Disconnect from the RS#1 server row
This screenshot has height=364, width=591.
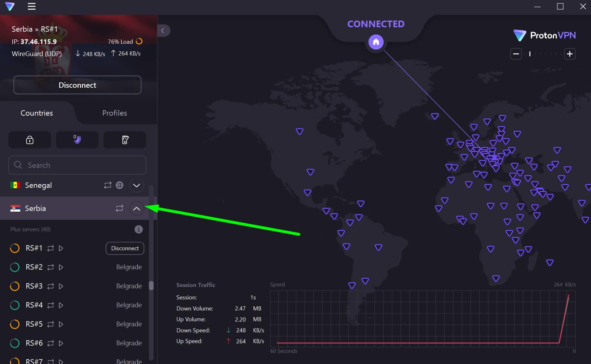coord(125,248)
